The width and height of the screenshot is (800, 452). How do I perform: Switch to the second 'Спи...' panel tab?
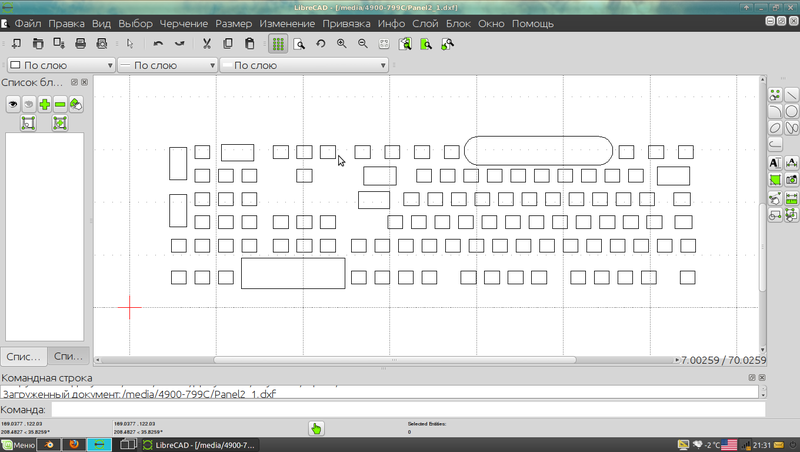click(x=68, y=356)
